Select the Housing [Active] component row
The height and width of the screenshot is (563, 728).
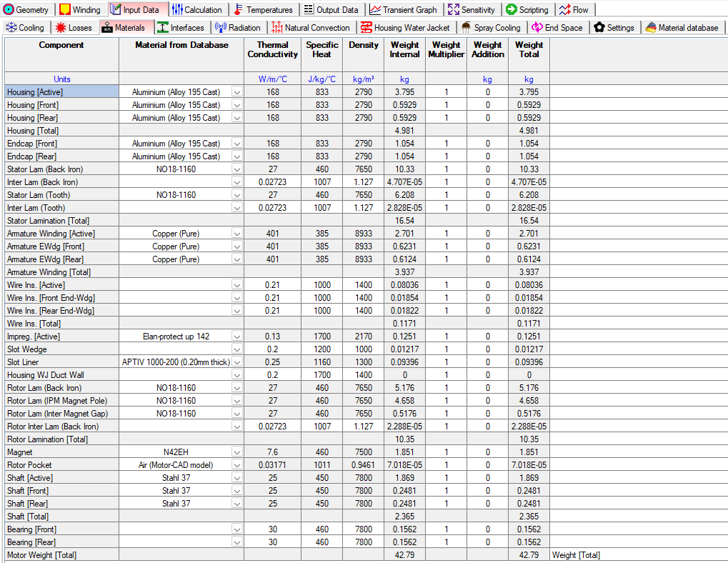[61, 92]
